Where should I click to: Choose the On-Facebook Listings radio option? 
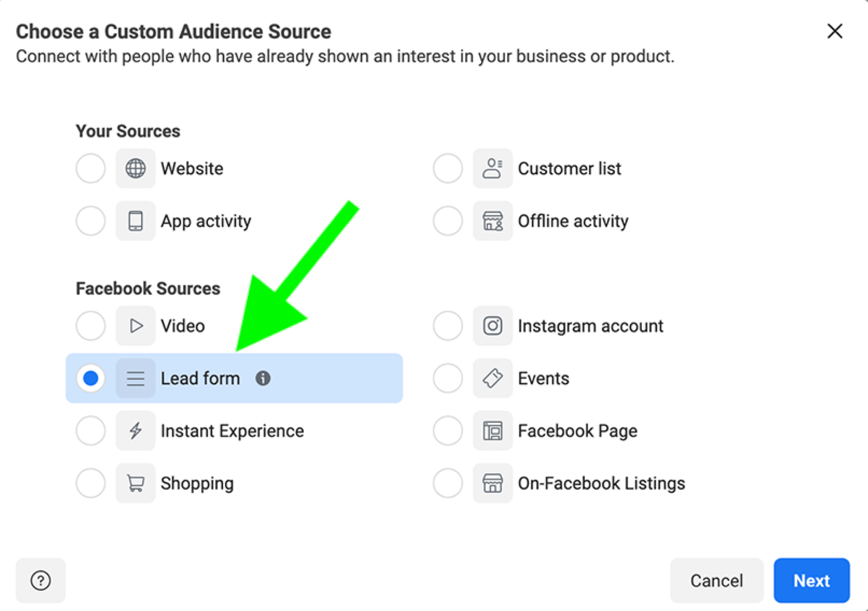click(x=448, y=483)
